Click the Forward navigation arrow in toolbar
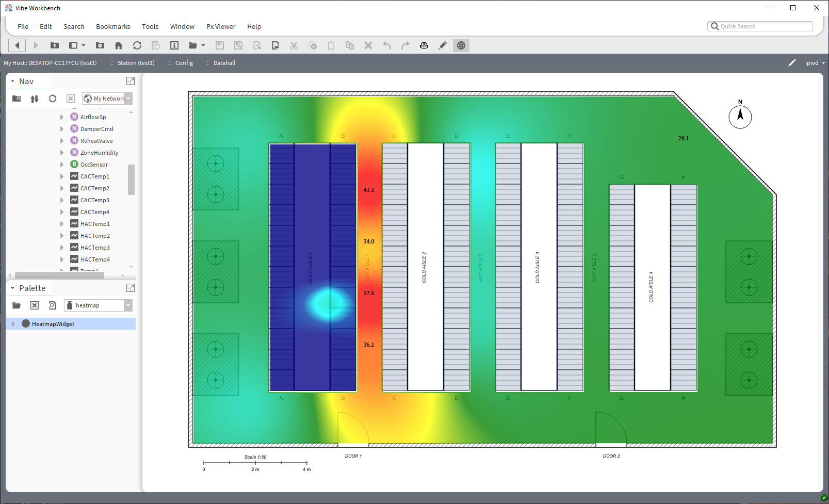The height and width of the screenshot is (504, 829). click(36, 45)
